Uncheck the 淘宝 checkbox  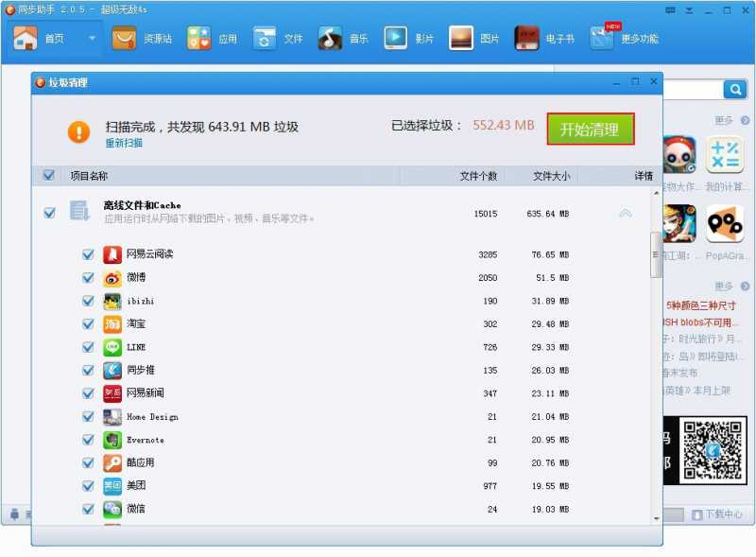click(x=88, y=323)
